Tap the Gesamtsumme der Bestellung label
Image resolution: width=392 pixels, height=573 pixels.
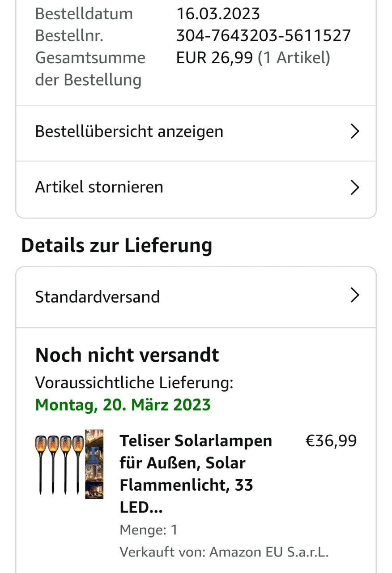pyautogui.click(x=90, y=68)
